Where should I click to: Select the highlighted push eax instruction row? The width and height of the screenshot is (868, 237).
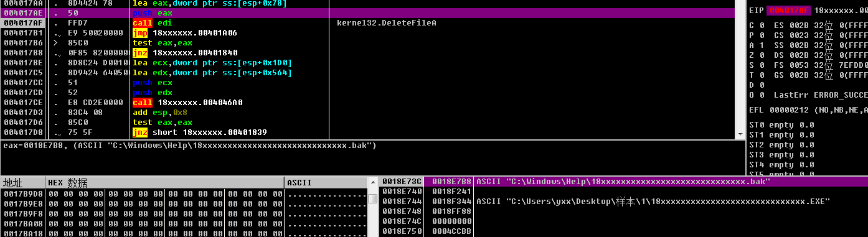[373, 13]
